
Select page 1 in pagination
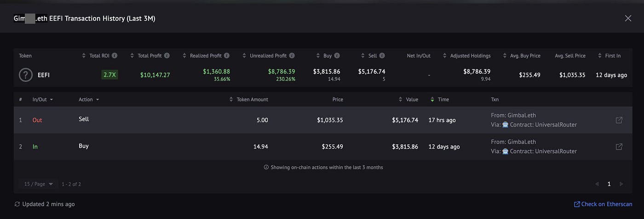pyautogui.click(x=609, y=184)
